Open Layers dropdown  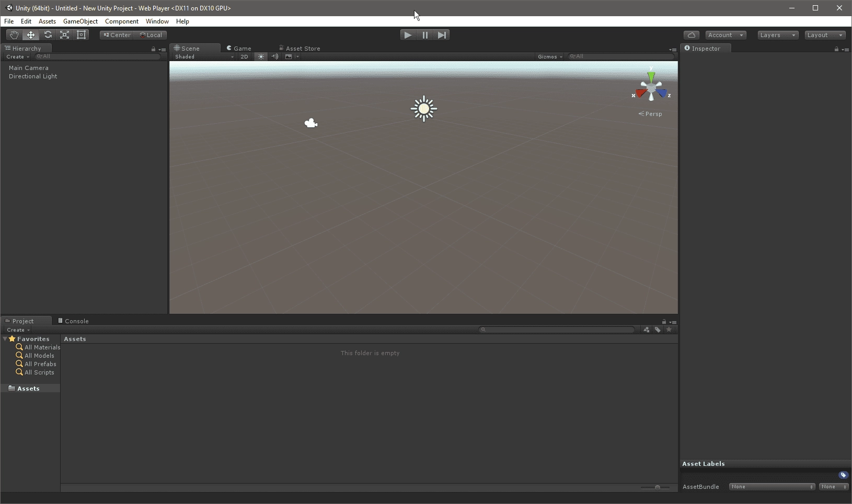click(778, 35)
